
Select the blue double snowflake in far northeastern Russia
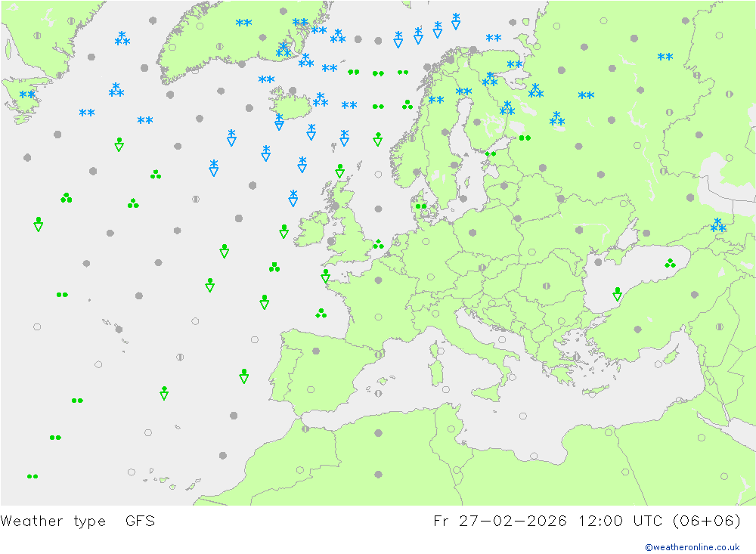tap(665, 57)
